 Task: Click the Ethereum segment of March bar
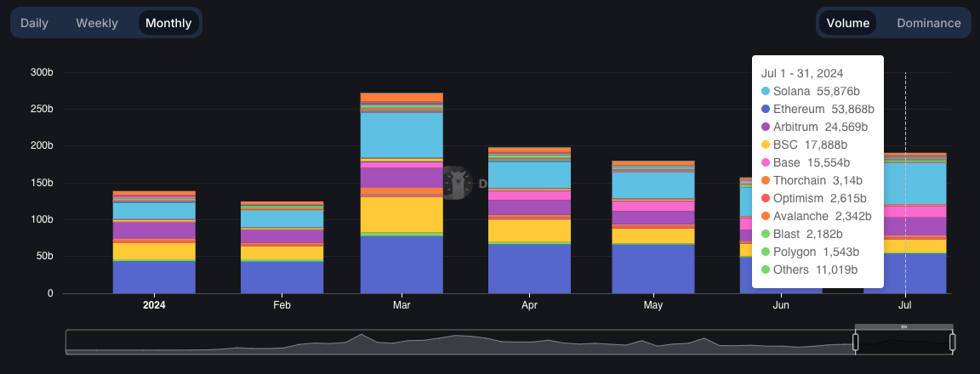click(x=402, y=264)
